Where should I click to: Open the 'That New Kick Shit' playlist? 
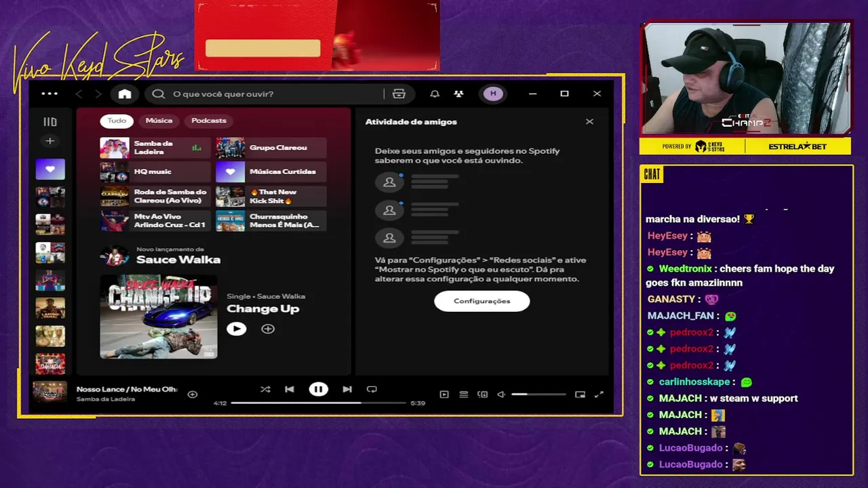(x=271, y=197)
